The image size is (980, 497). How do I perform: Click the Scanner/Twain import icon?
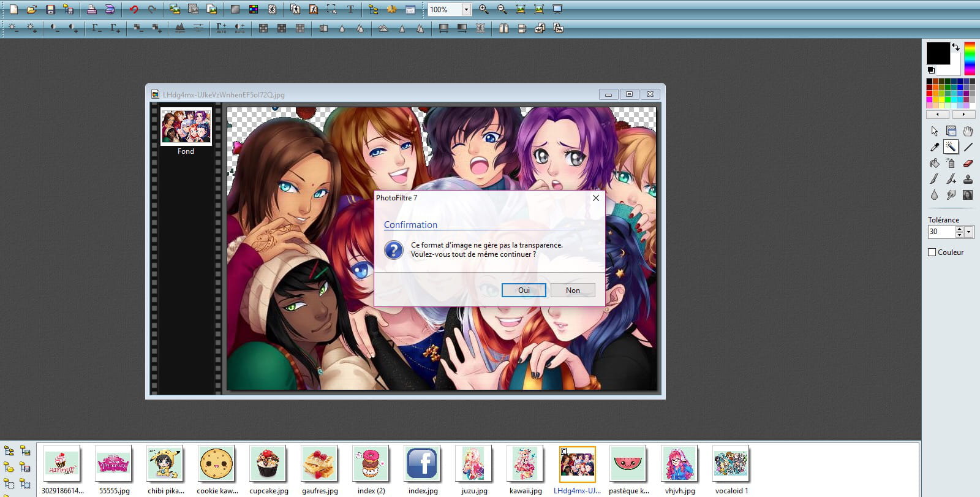[x=110, y=9]
